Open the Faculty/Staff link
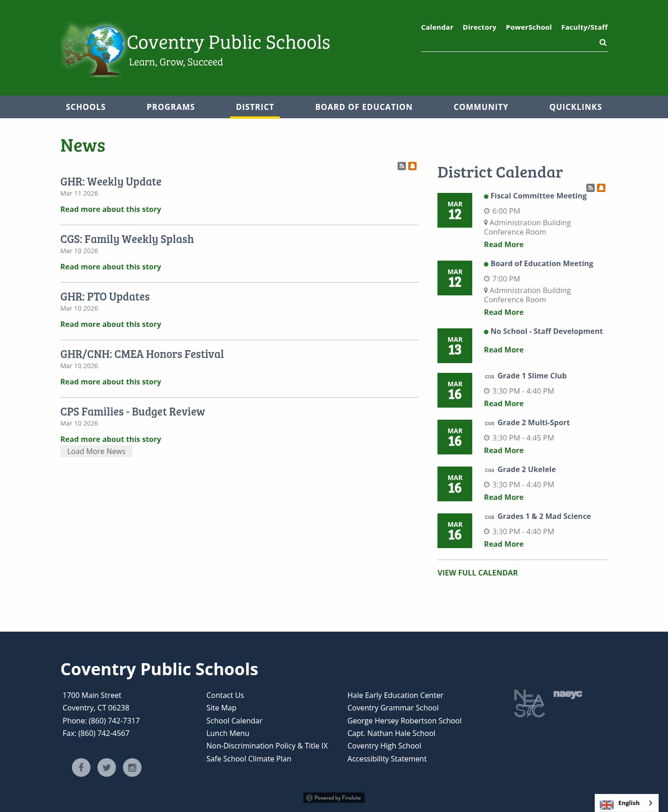 pyautogui.click(x=584, y=27)
